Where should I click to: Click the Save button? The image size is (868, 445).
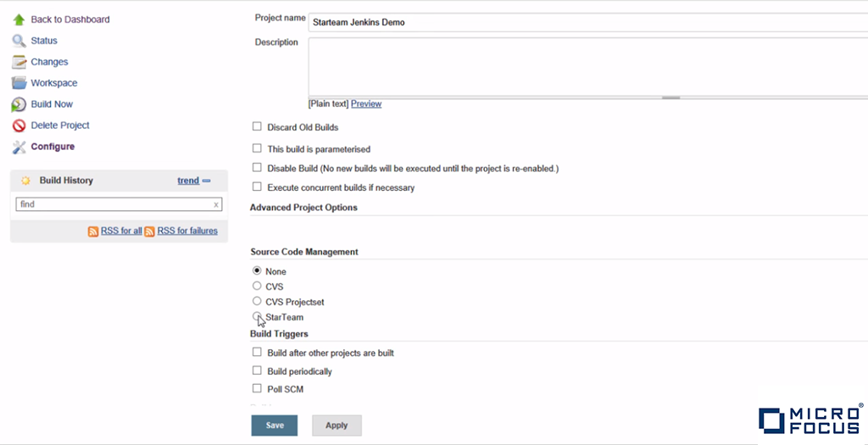pos(274,426)
